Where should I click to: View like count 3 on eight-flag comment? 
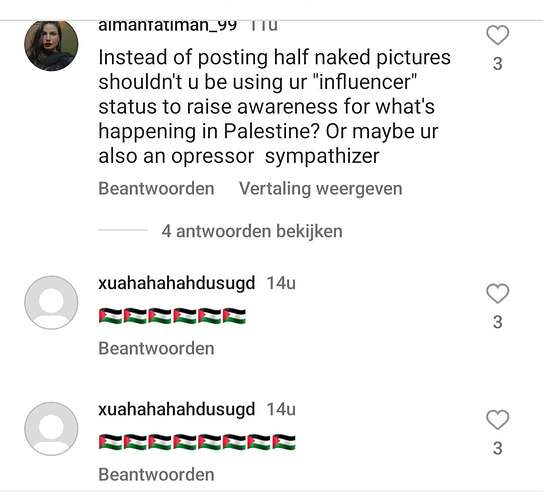(498, 448)
